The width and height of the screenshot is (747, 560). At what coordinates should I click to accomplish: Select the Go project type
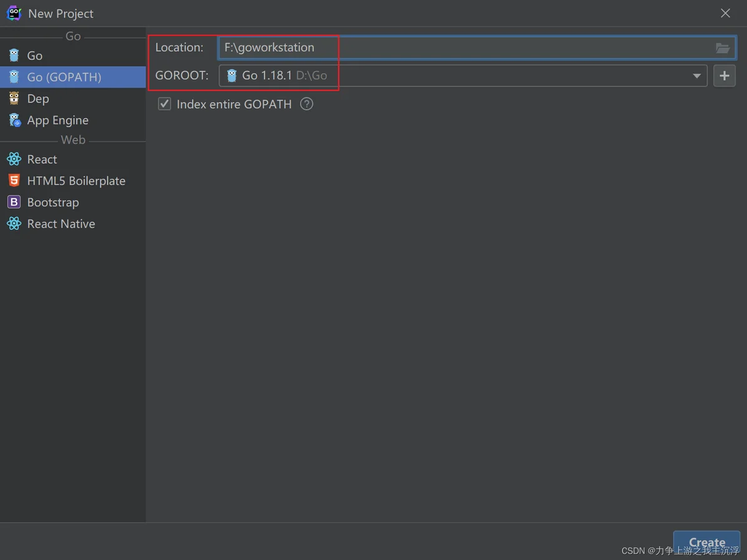73,55
